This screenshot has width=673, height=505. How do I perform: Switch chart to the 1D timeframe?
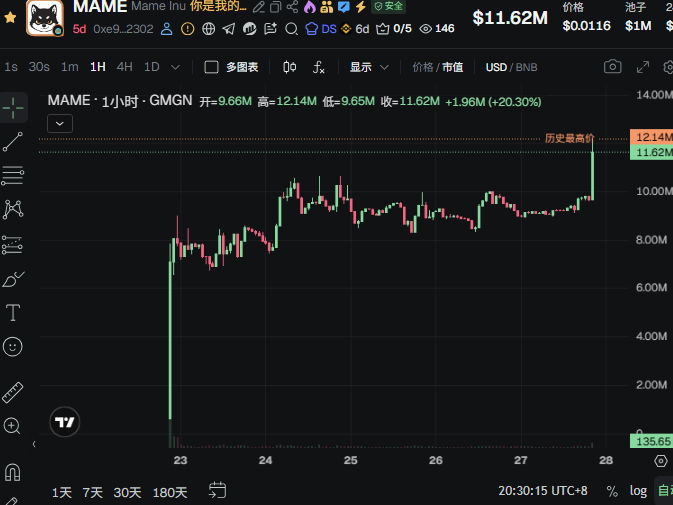[152, 67]
